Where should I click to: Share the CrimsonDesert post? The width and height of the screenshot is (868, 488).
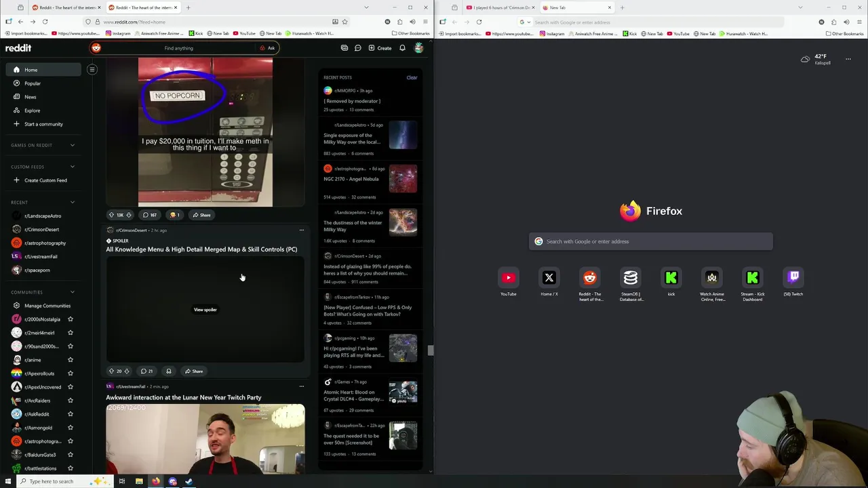194,371
